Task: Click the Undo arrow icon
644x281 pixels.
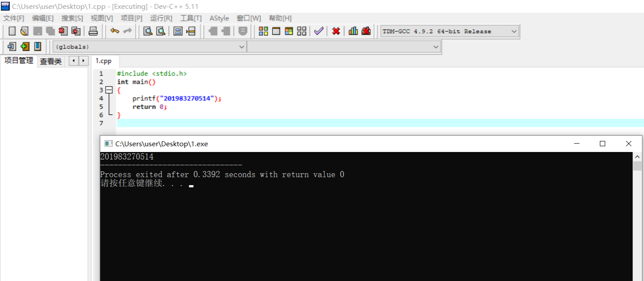Action: [115, 31]
